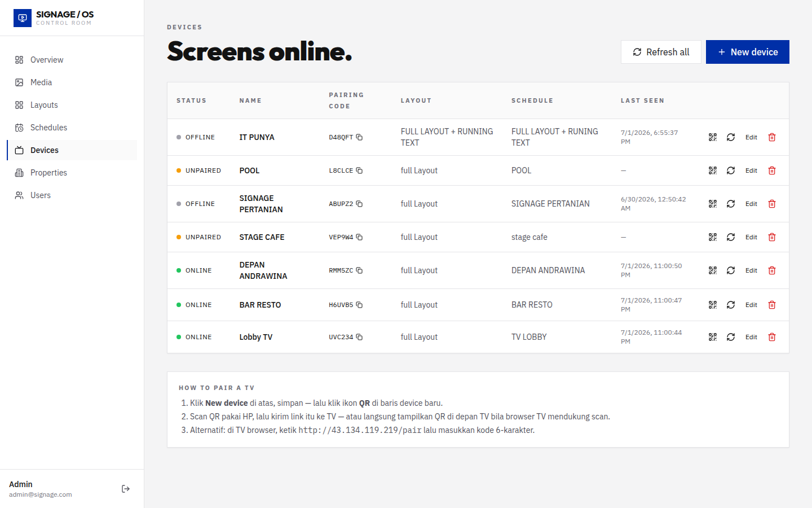
Task: Go to Users management
Action: tap(72, 195)
